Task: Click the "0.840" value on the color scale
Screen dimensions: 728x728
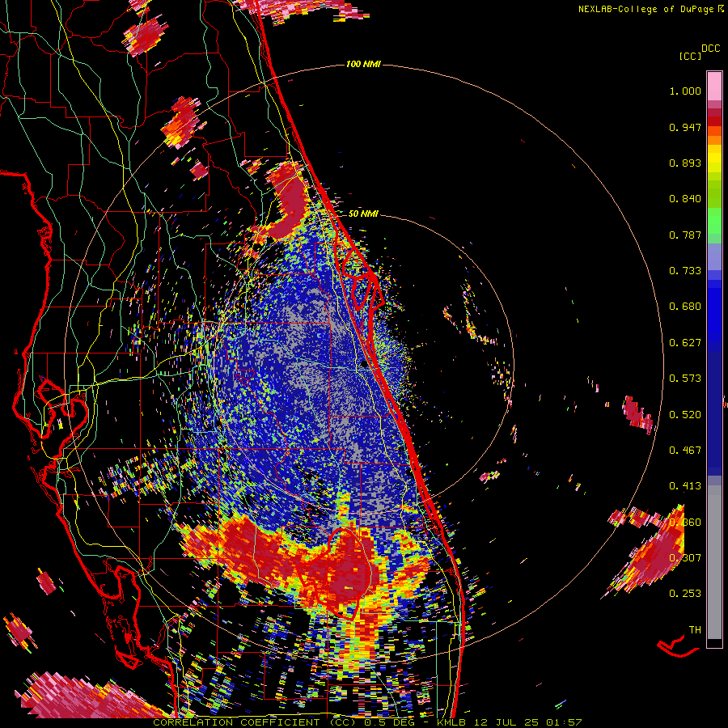Action: point(685,199)
